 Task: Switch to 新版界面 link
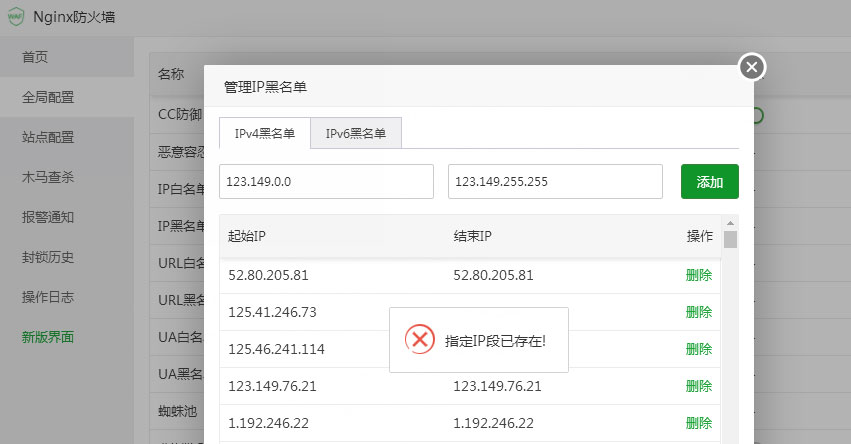[x=48, y=337]
